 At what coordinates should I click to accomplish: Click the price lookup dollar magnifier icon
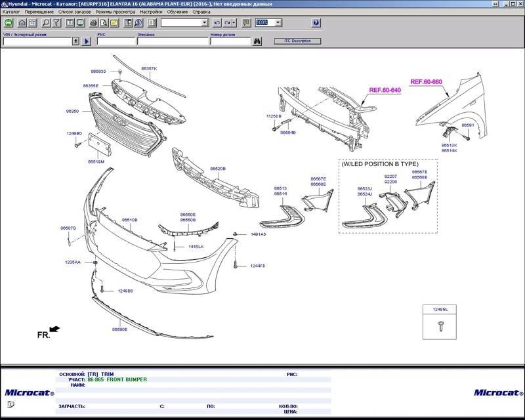[138, 23]
